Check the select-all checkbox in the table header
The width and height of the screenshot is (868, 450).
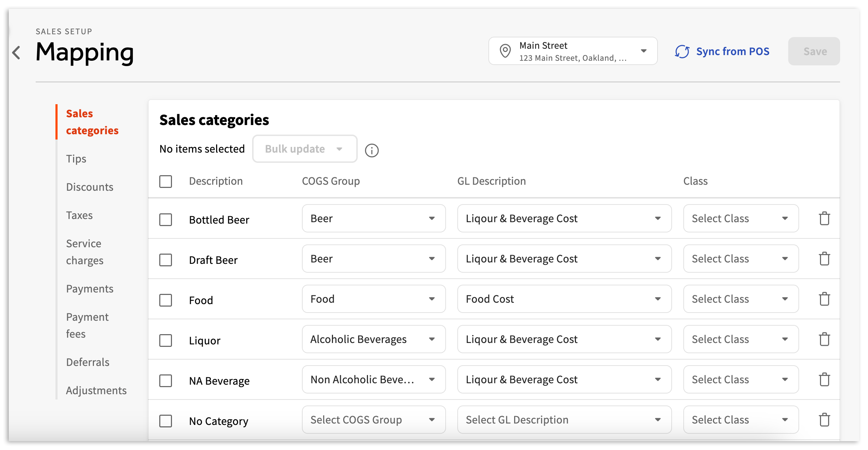[165, 181]
